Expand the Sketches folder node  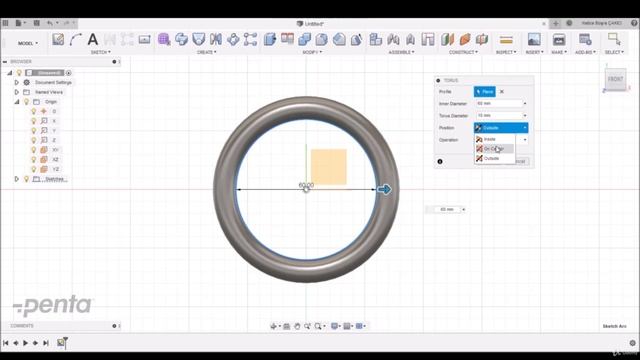coord(17,179)
